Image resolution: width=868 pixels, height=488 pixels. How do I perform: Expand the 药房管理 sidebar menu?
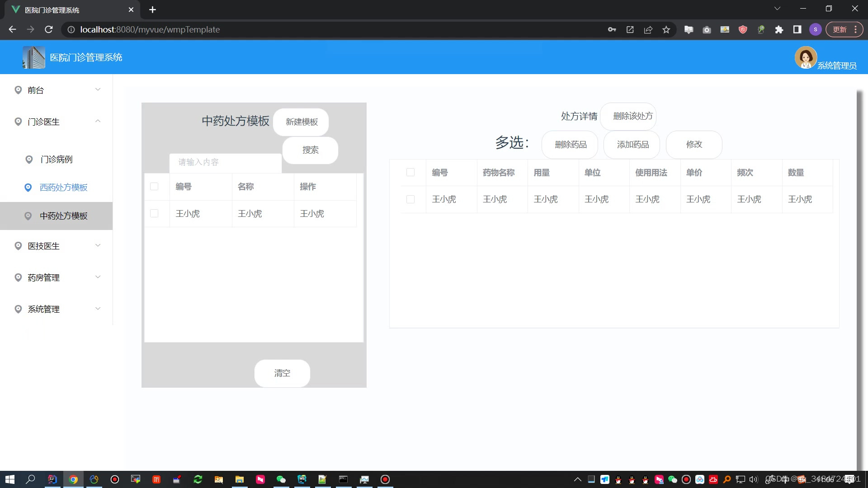click(x=57, y=277)
